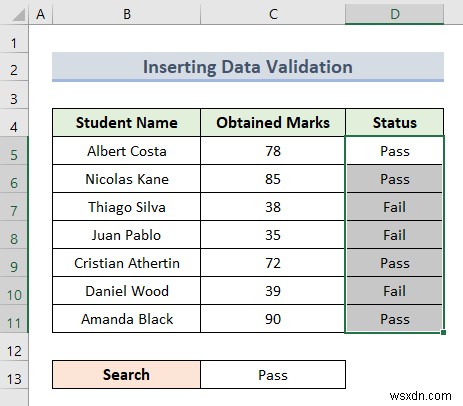Click Daniel Wood's marks cell 39
Image resolution: width=463 pixels, height=406 pixels.
(x=273, y=291)
